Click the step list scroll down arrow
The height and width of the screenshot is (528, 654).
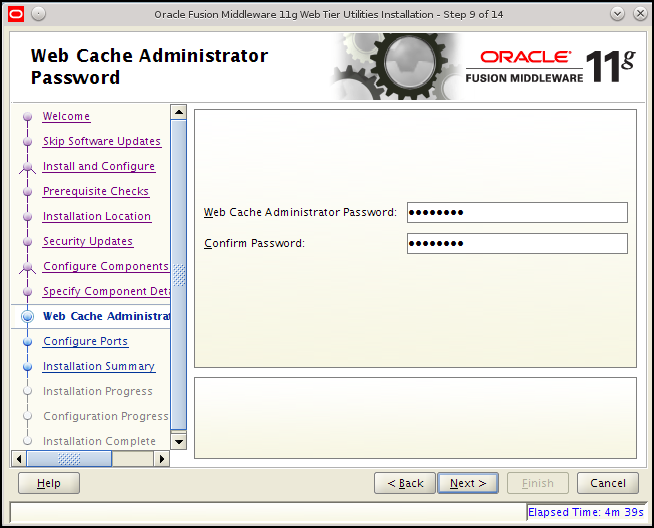pos(179,442)
